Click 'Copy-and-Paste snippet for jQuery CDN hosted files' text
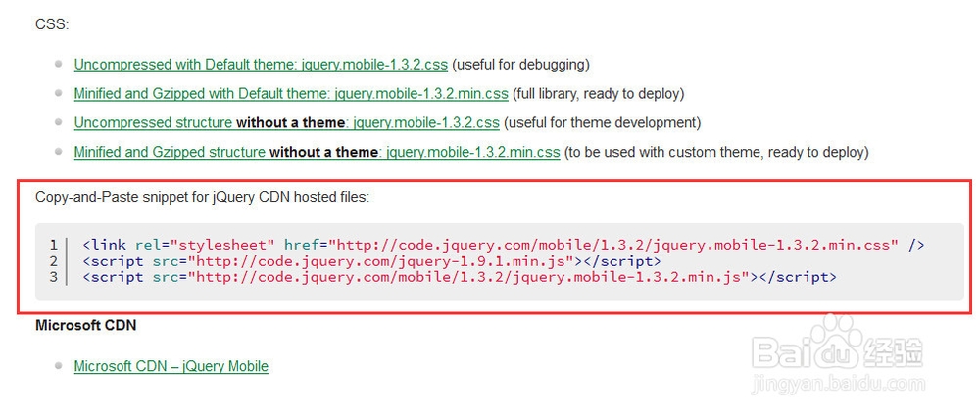The width and height of the screenshot is (980, 417). [203, 197]
